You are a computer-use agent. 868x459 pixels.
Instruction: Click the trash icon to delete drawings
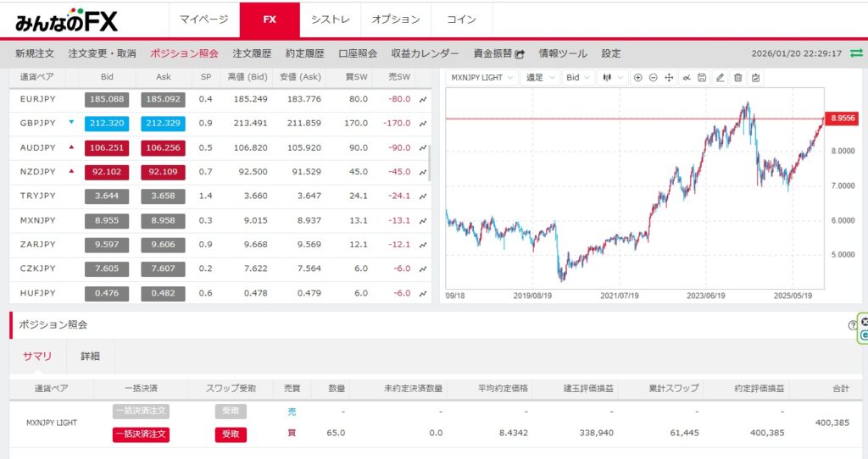[738, 77]
